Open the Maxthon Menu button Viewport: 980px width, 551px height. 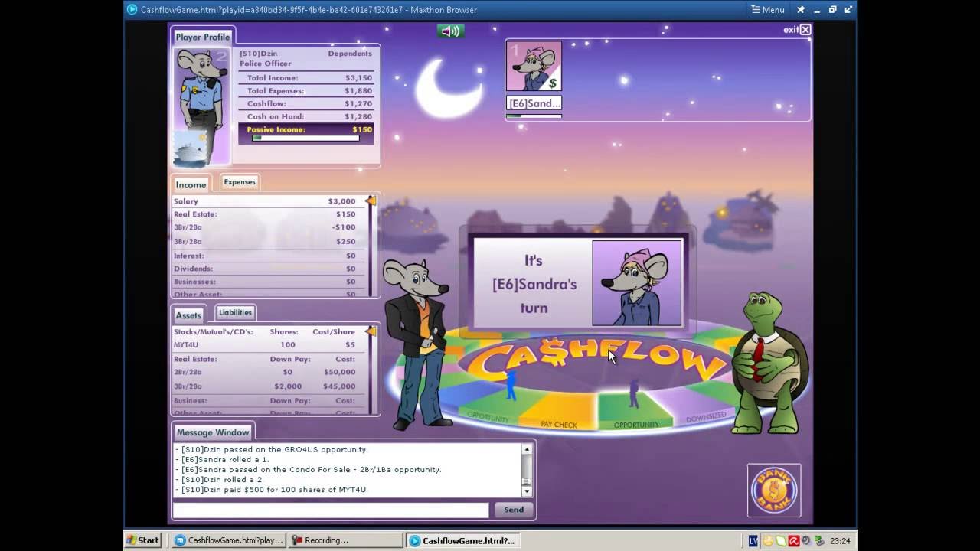click(768, 10)
